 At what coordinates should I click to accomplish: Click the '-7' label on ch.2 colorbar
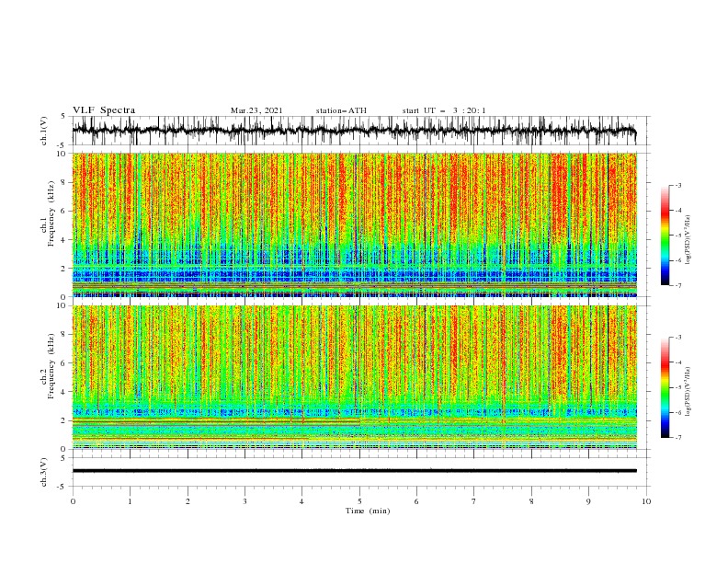tap(678, 438)
